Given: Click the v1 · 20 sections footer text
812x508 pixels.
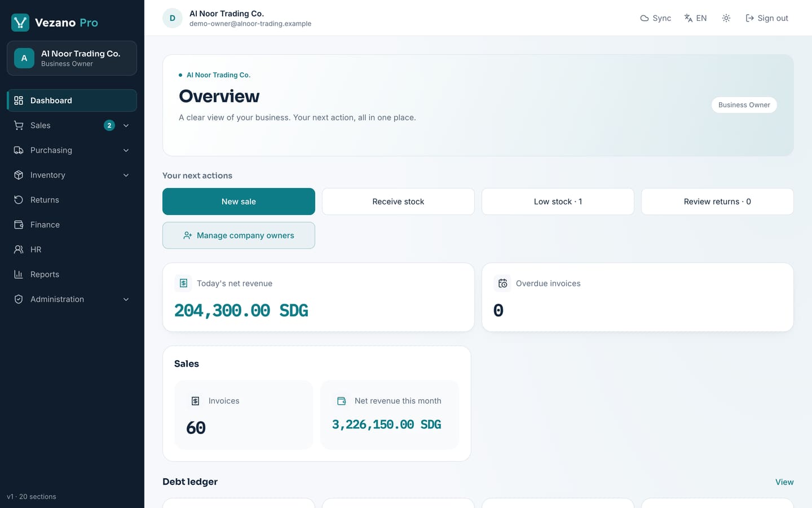Looking at the screenshot, I should [32, 497].
